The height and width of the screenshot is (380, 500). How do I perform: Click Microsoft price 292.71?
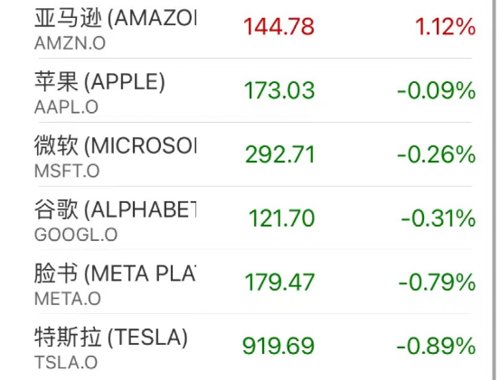click(x=280, y=155)
